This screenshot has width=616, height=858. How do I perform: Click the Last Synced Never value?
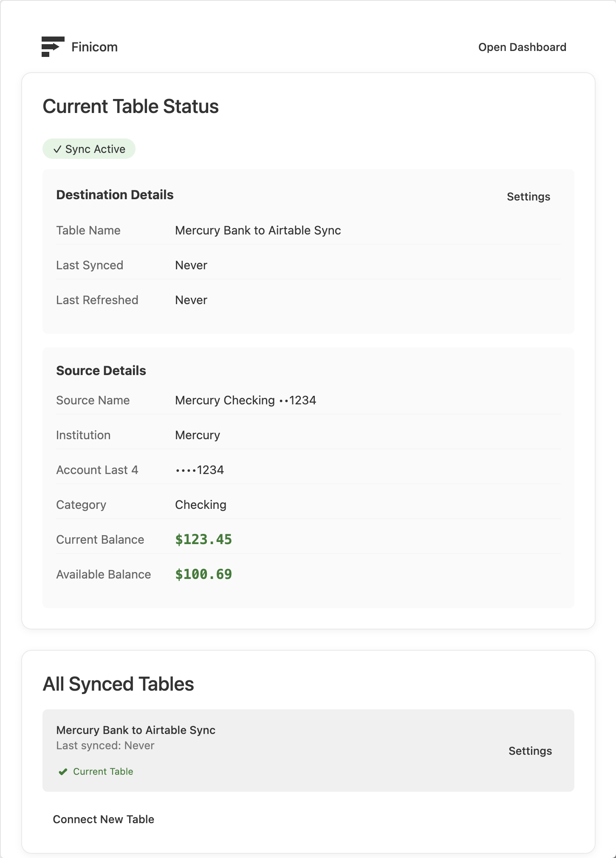(x=191, y=265)
